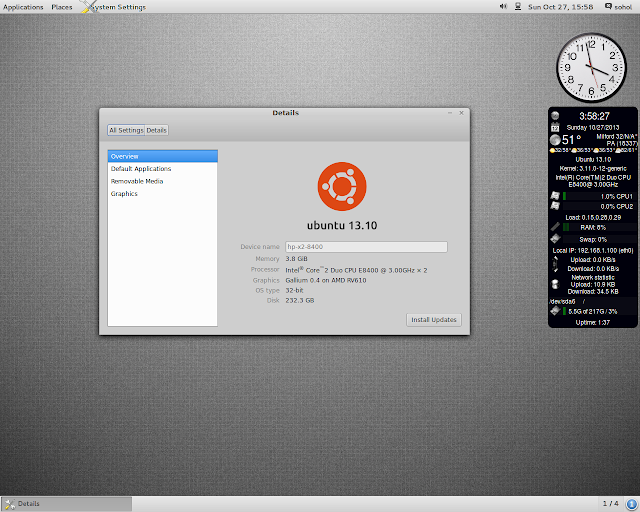Click the notification icon in the bottom-right corner

(631, 504)
